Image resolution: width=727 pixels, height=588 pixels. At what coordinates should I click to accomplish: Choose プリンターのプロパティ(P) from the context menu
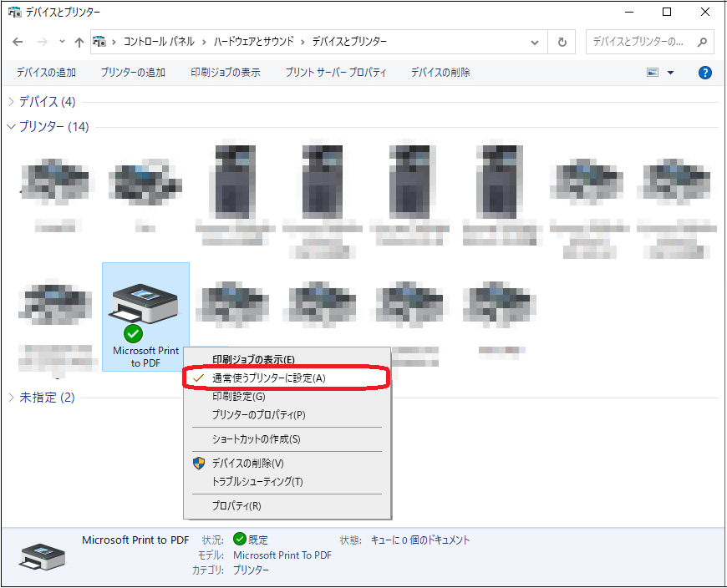click(258, 414)
